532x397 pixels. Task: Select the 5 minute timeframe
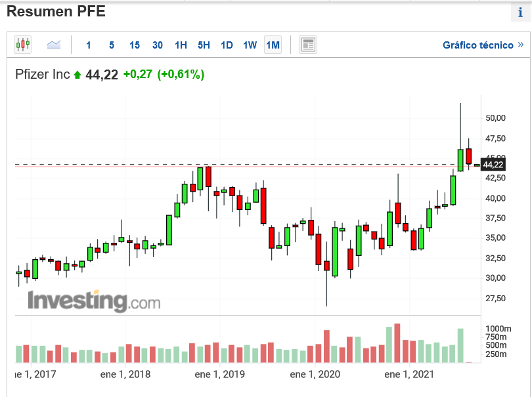coord(112,45)
